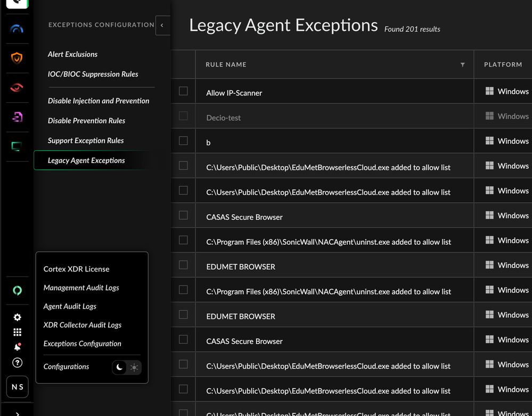
Task: Open Management Audit Logs
Action: (81, 288)
